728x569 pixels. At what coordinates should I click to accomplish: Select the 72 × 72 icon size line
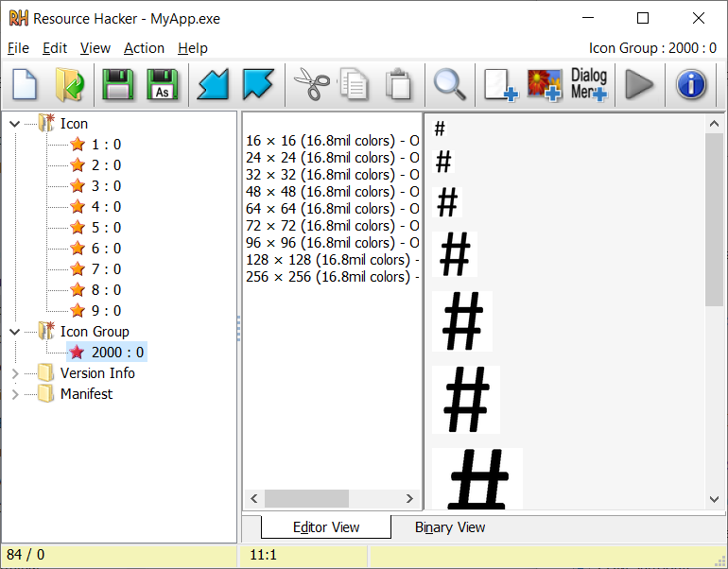point(333,226)
